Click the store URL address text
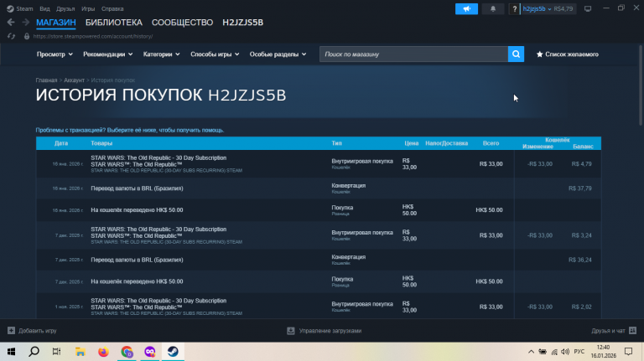Image resolution: width=644 pixels, height=361 pixels. tap(93, 36)
